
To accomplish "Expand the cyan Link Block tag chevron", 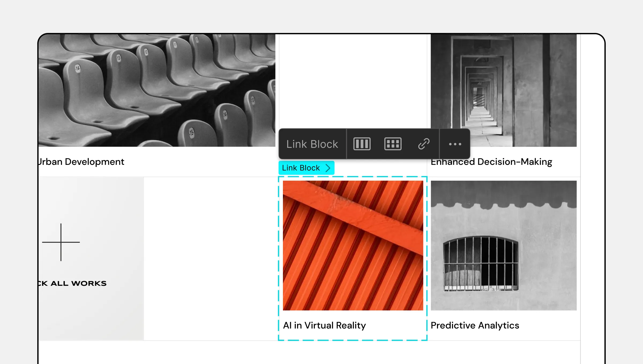I will (x=328, y=168).
